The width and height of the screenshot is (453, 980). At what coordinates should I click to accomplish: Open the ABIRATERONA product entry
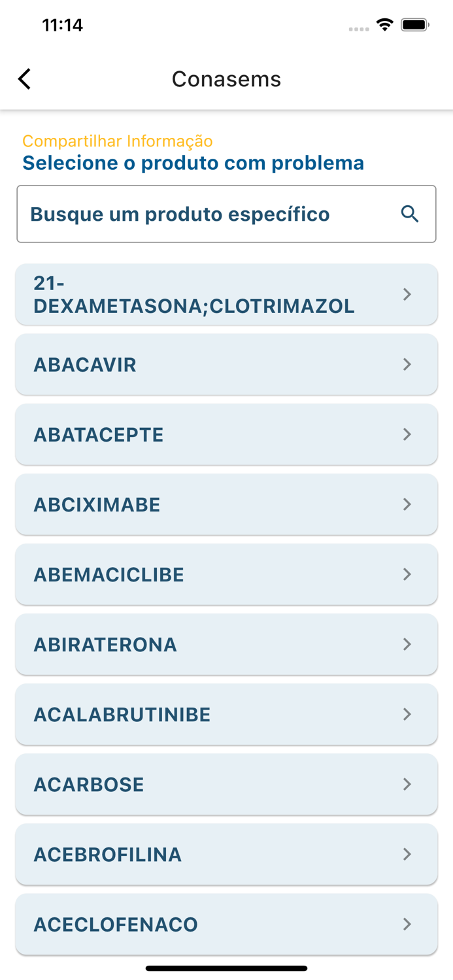coord(226,644)
